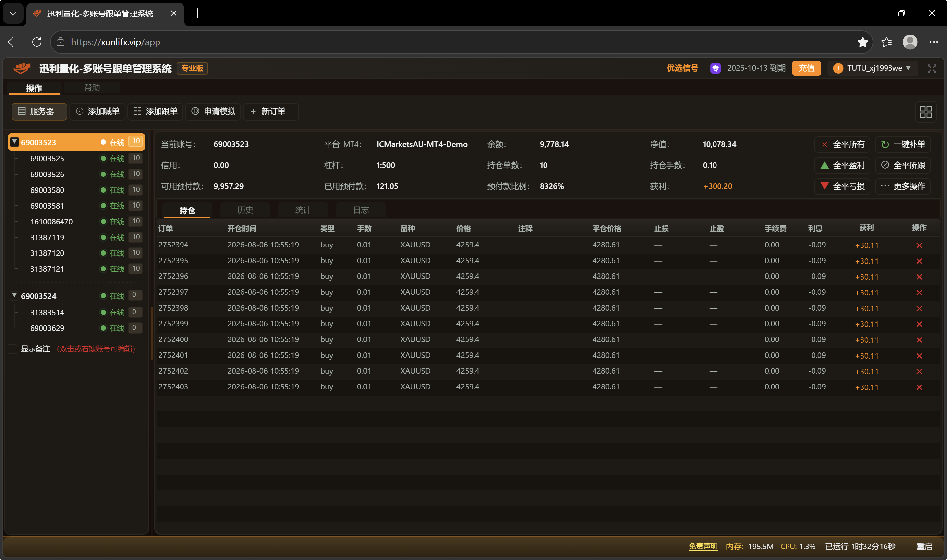Click the 全平盈利 button

point(842,165)
